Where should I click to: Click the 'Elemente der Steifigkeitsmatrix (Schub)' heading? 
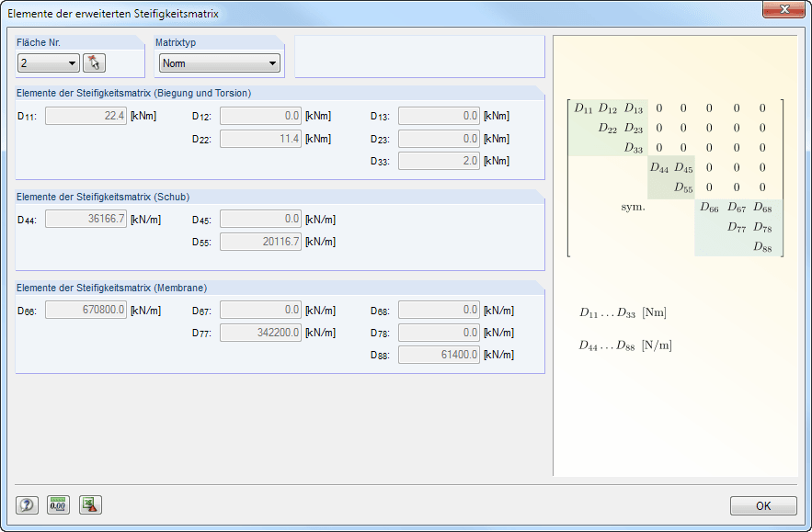(103, 197)
